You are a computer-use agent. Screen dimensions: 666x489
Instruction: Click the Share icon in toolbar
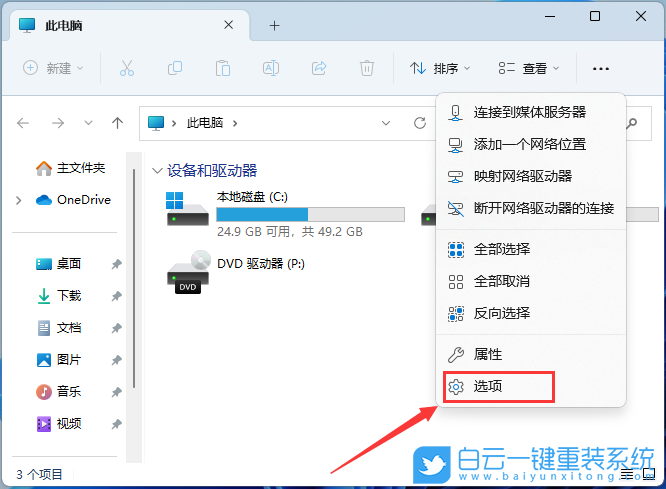[319, 68]
